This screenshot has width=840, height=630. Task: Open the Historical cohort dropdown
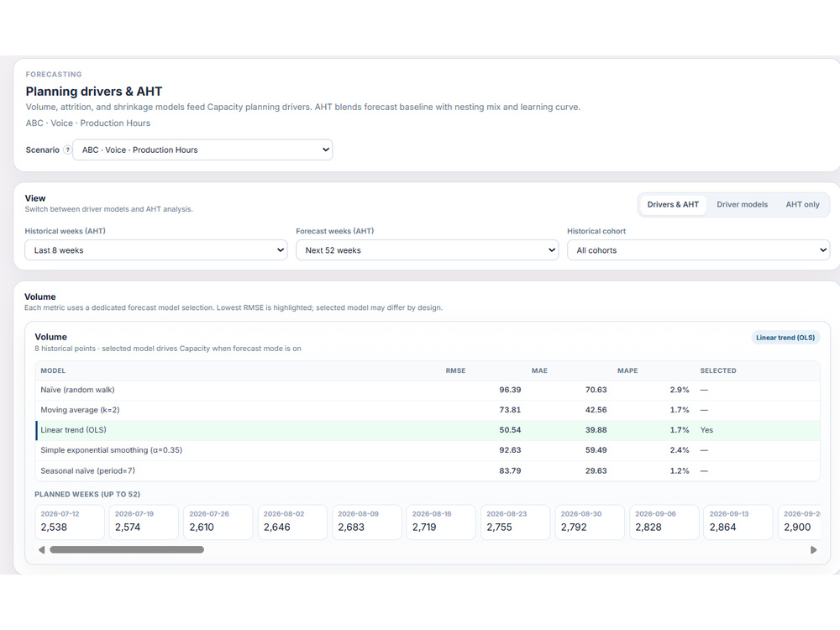point(699,250)
